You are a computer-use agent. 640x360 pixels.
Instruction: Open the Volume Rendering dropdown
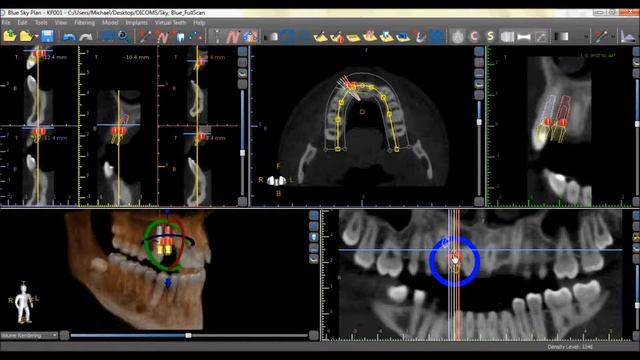[29, 336]
